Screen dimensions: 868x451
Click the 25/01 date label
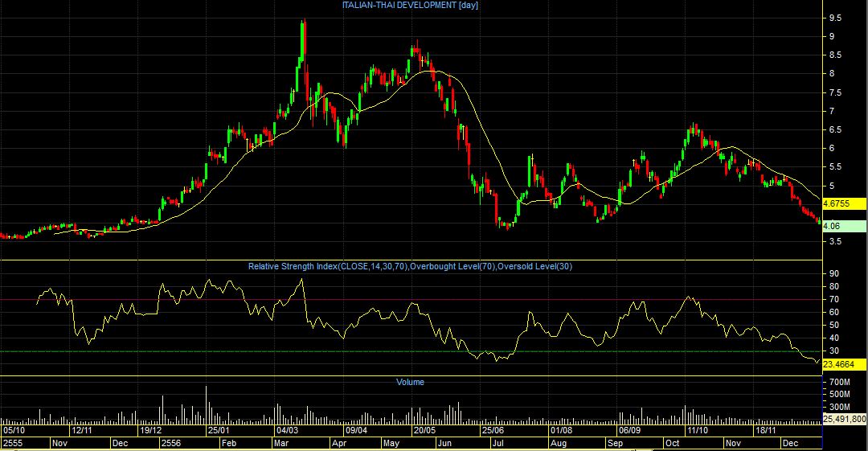tap(219, 431)
